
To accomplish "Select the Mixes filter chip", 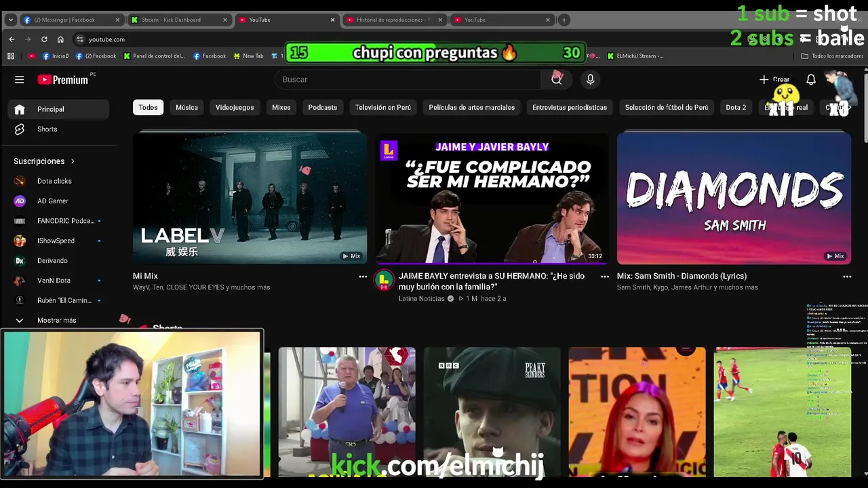I will (x=281, y=107).
